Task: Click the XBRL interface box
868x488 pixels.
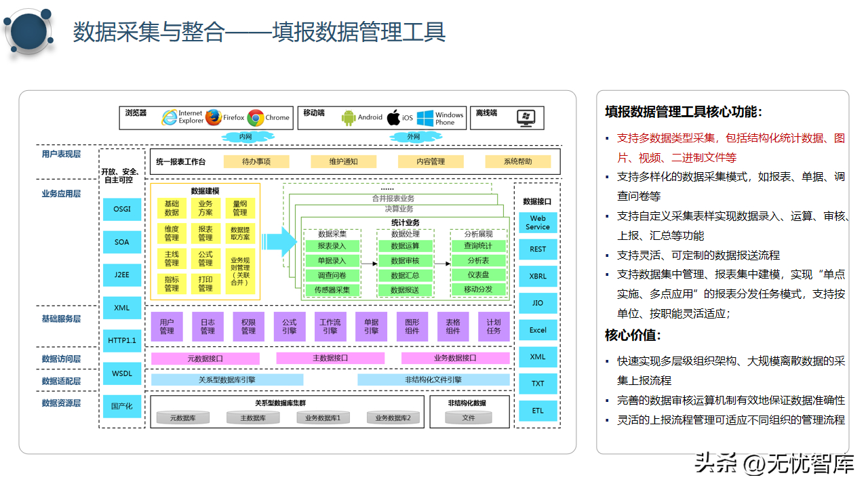Action: (538, 277)
